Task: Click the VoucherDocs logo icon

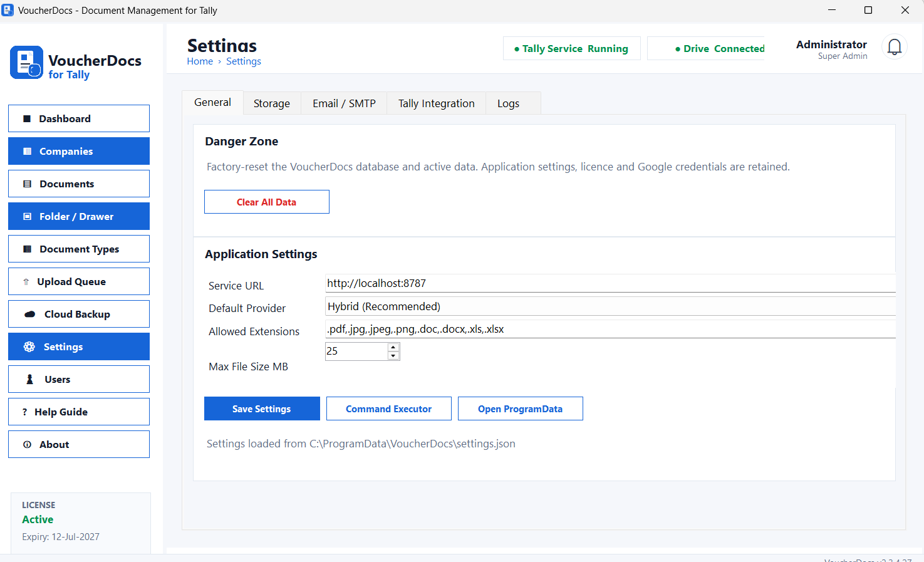Action: coord(26,63)
